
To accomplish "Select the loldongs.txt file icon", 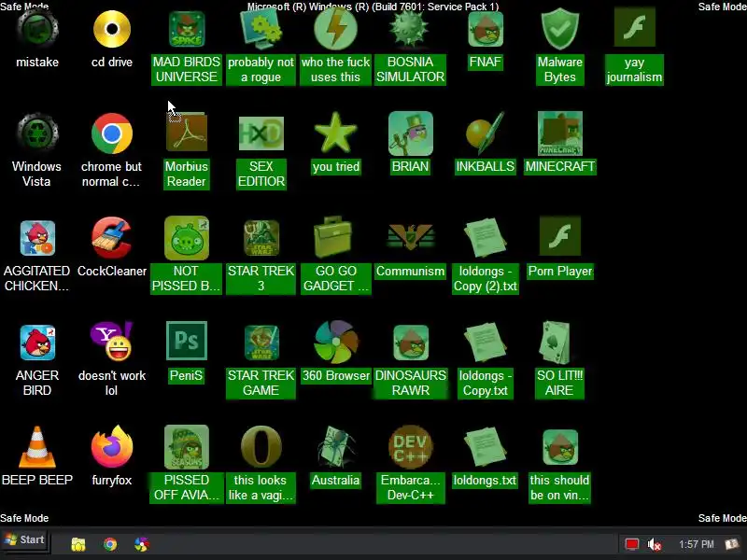I will tap(485, 447).
